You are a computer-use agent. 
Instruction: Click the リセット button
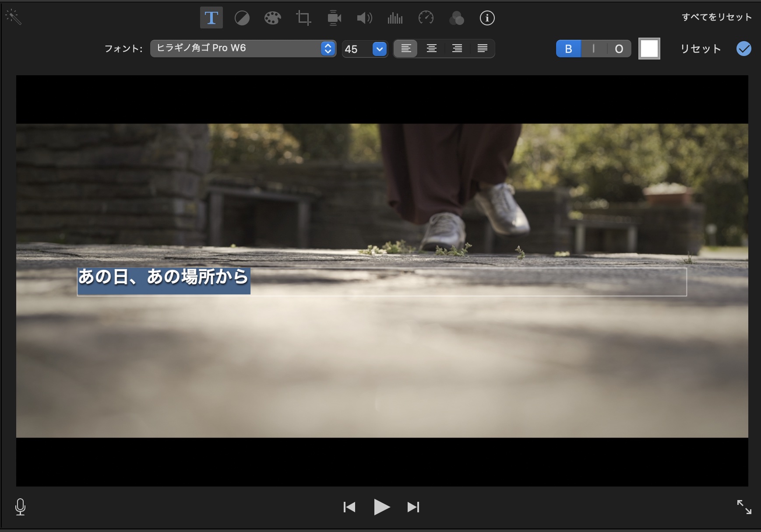coord(701,49)
